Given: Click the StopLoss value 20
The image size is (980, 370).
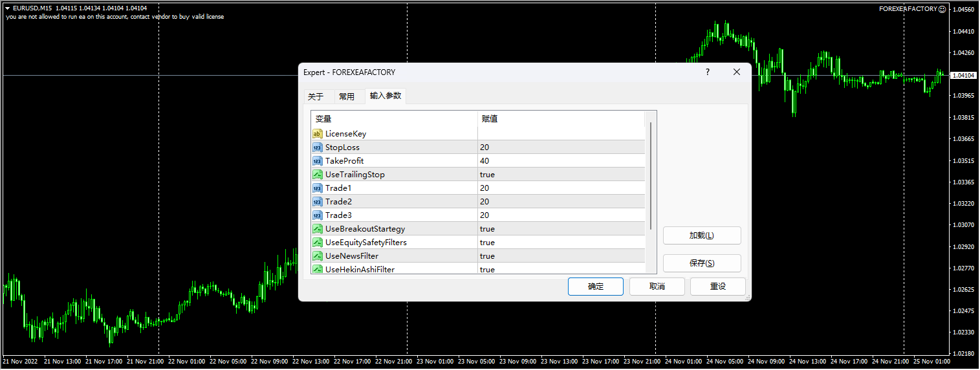Looking at the screenshot, I should (485, 147).
